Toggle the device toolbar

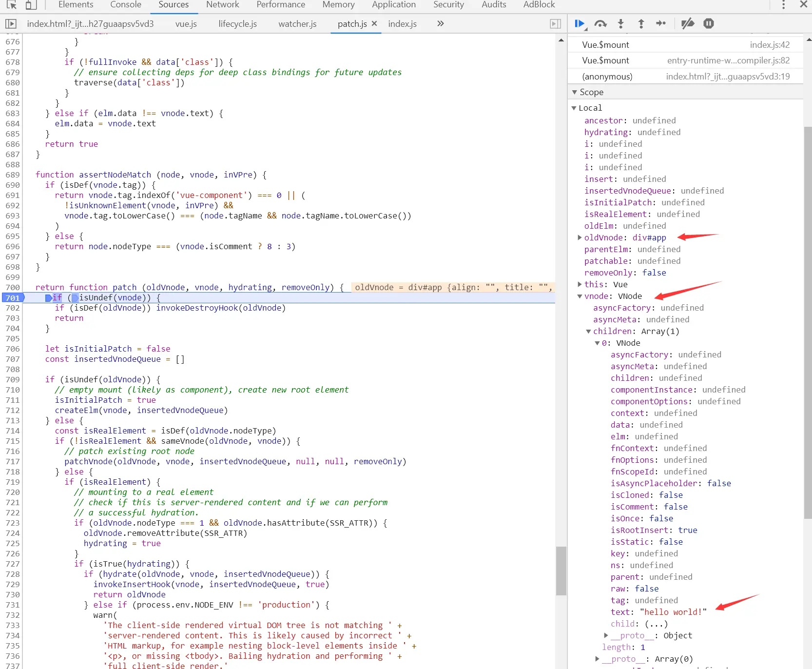tap(31, 5)
